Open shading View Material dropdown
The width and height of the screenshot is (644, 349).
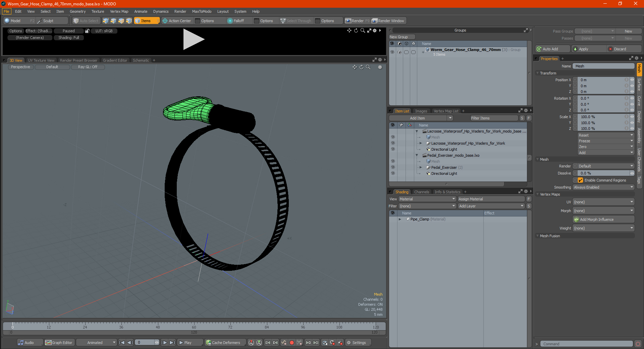[427, 199]
